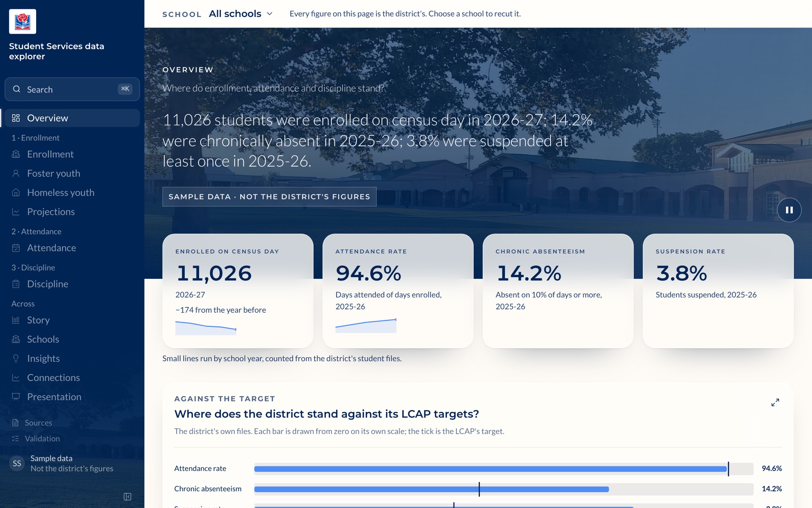Click the Discipline clipboard icon
The height and width of the screenshot is (508, 812).
(16, 284)
